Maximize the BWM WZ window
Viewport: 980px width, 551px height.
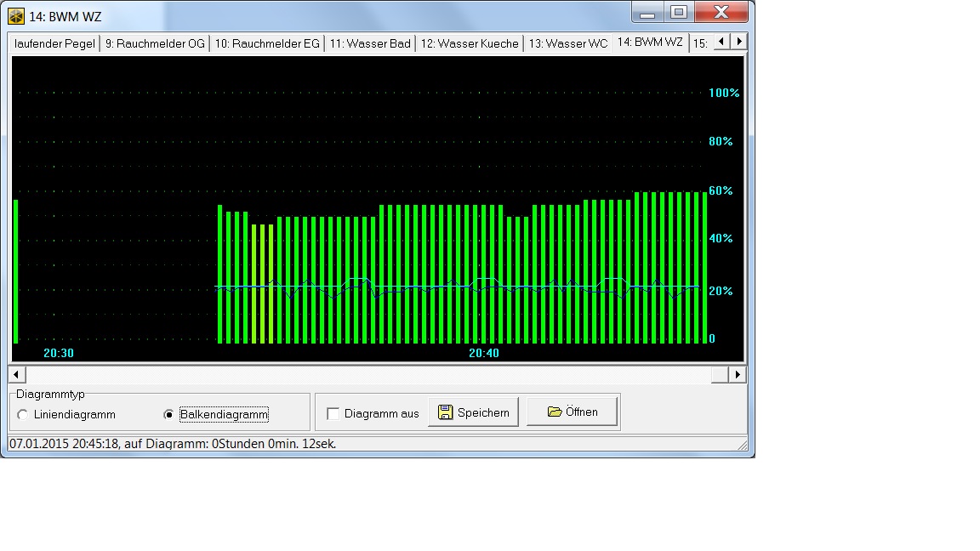pyautogui.click(x=678, y=13)
